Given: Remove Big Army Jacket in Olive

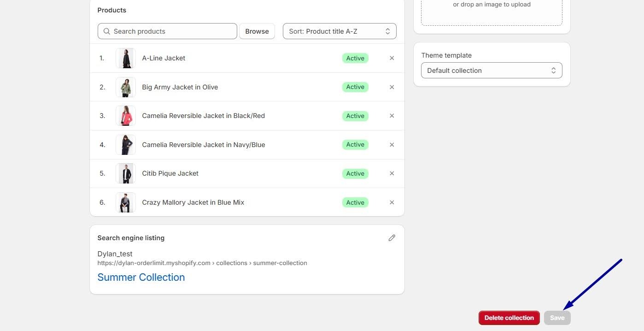Looking at the screenshot, I should pyautogui.click(x=392, y=87).
